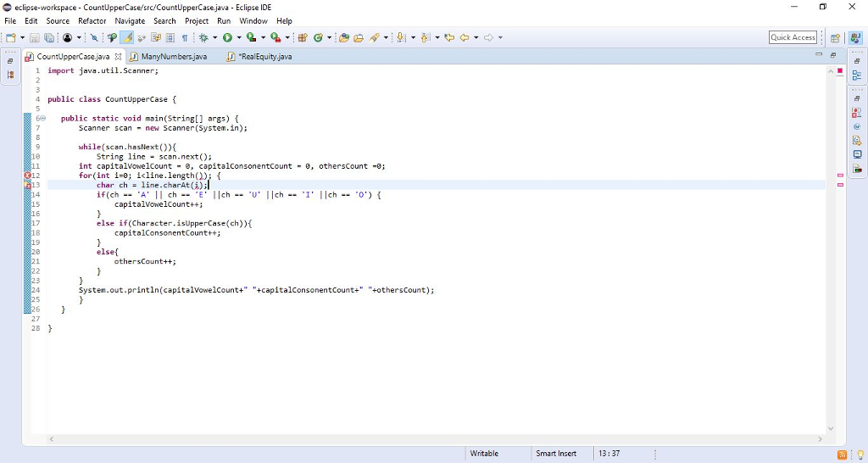The image size is (868, 463).
Task: Close the CountUpperCase.java tab
Action: coord(118,57)
